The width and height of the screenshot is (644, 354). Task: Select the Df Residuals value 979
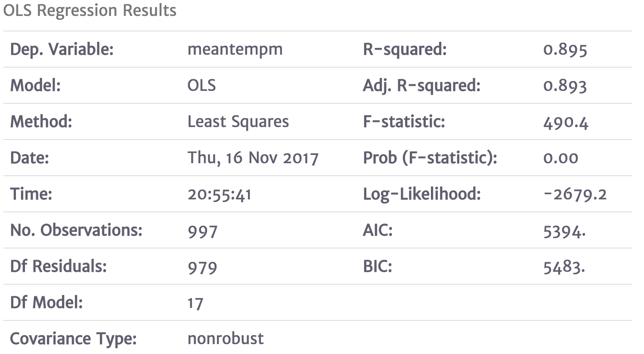click(202, 267)
